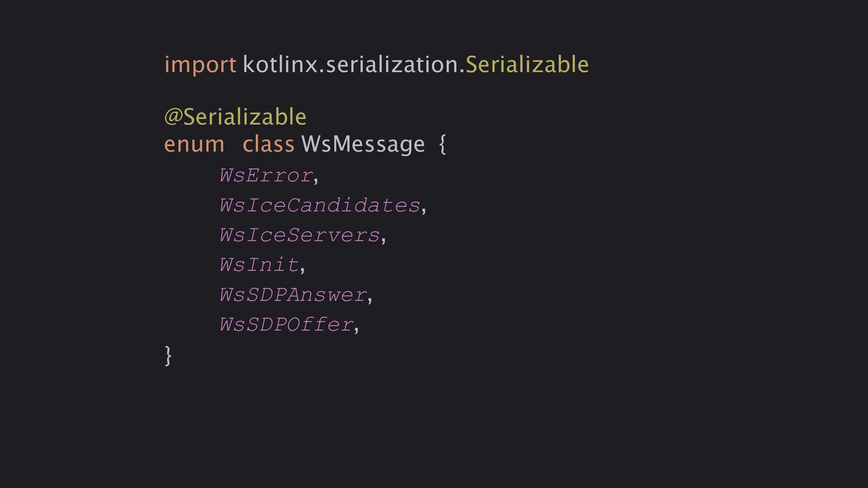Click the WsMessage class name

click(x=363, y=145)
